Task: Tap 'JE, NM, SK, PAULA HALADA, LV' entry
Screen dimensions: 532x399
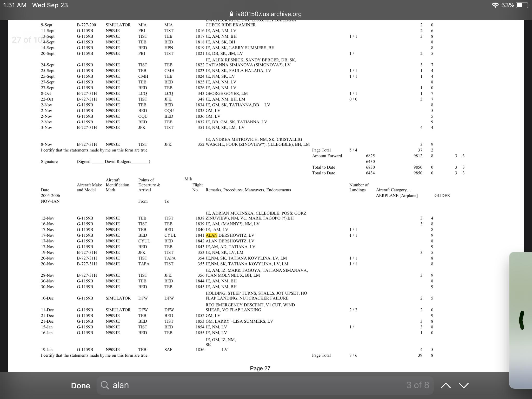Action: click(x=238, y=71)
